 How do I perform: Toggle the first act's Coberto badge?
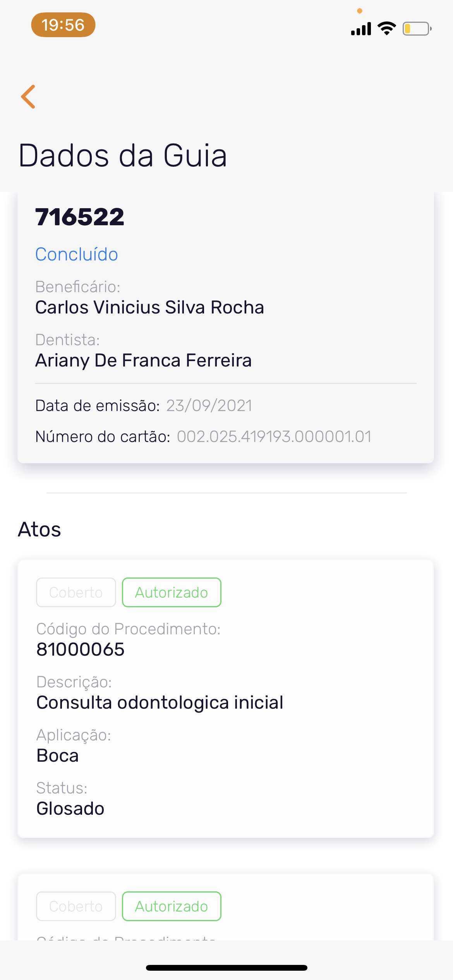76,592
